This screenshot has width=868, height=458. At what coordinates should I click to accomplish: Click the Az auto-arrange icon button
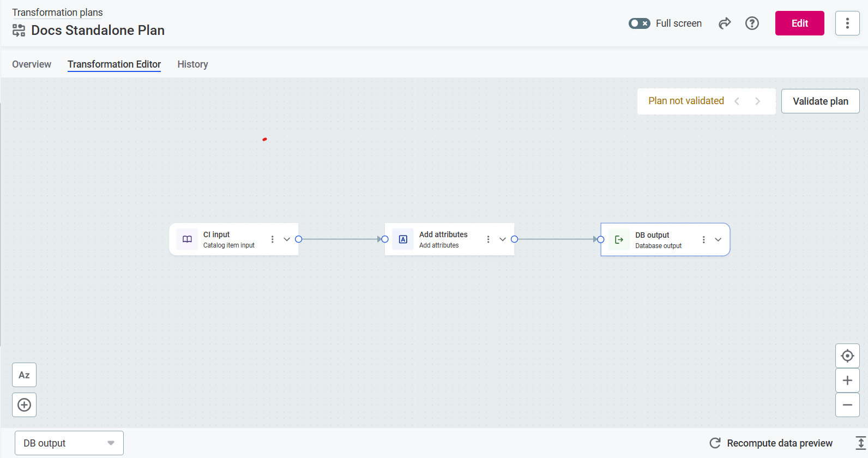24,375
